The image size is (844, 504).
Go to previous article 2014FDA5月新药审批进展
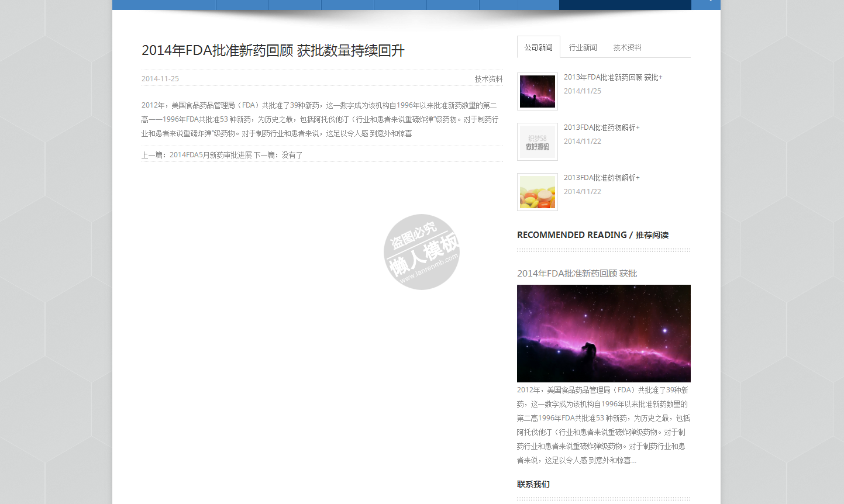(211, 155)
